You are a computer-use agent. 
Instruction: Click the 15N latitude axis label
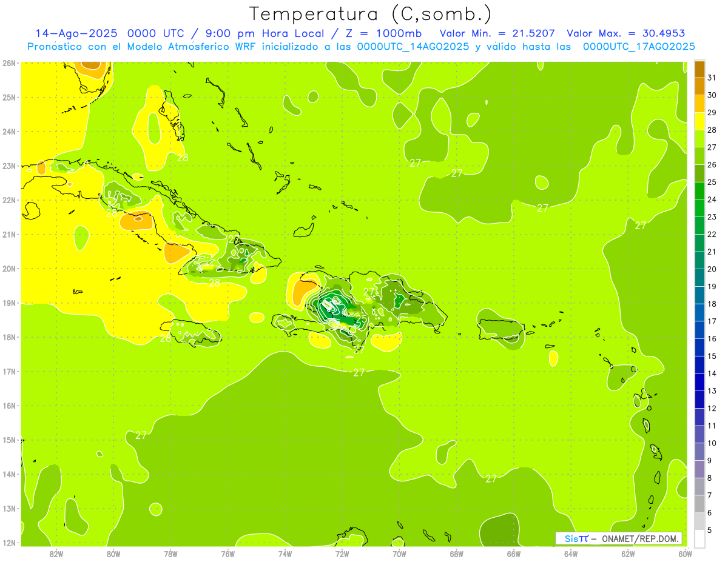[x=9, y=440]
